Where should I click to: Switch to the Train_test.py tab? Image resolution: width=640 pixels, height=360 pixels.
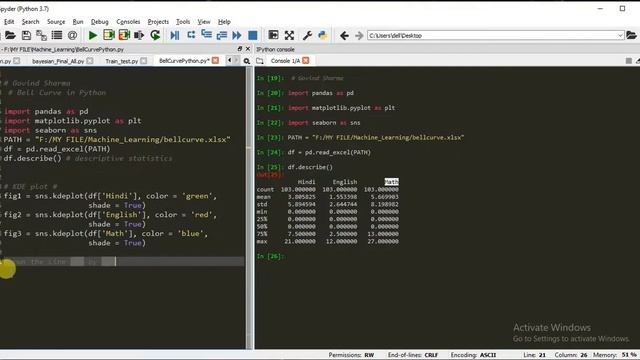coord(122,61)
